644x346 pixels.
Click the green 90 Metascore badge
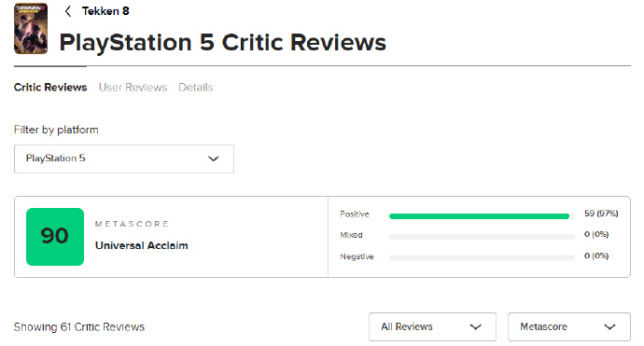point(55,237)
